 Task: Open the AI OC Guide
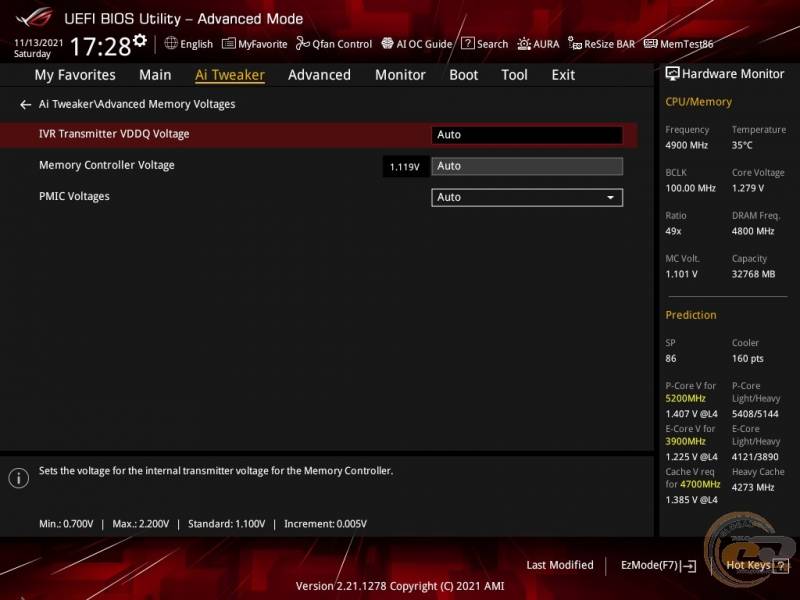coord(417,44)
